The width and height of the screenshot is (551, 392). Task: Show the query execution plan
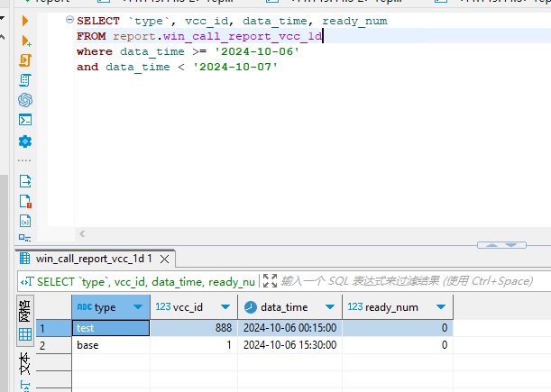click(x=25, y=80)
